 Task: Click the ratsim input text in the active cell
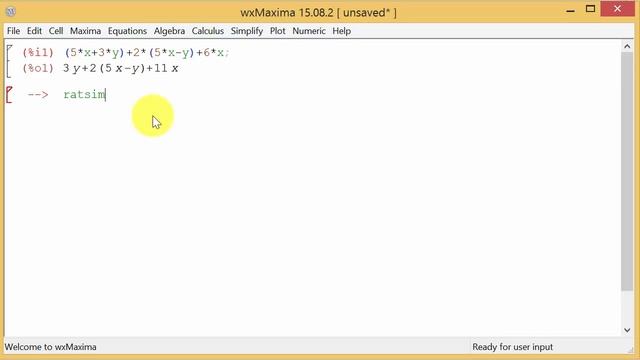(x=84, y=95)
